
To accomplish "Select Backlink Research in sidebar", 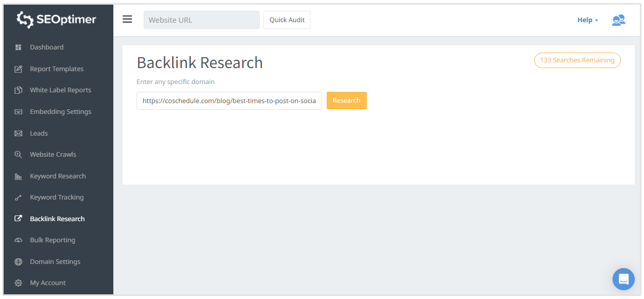I will tap(57, 219).
